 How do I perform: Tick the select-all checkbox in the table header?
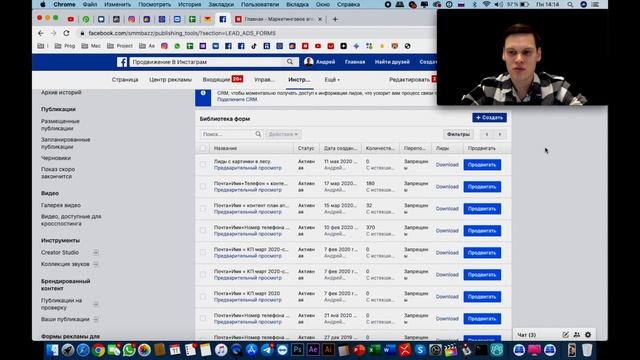click(203, 148)
